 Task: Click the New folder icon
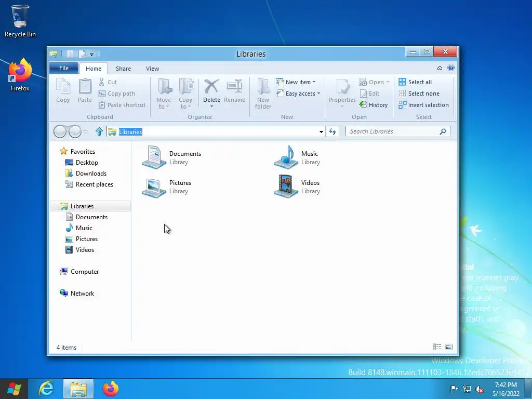pos(263,86)
